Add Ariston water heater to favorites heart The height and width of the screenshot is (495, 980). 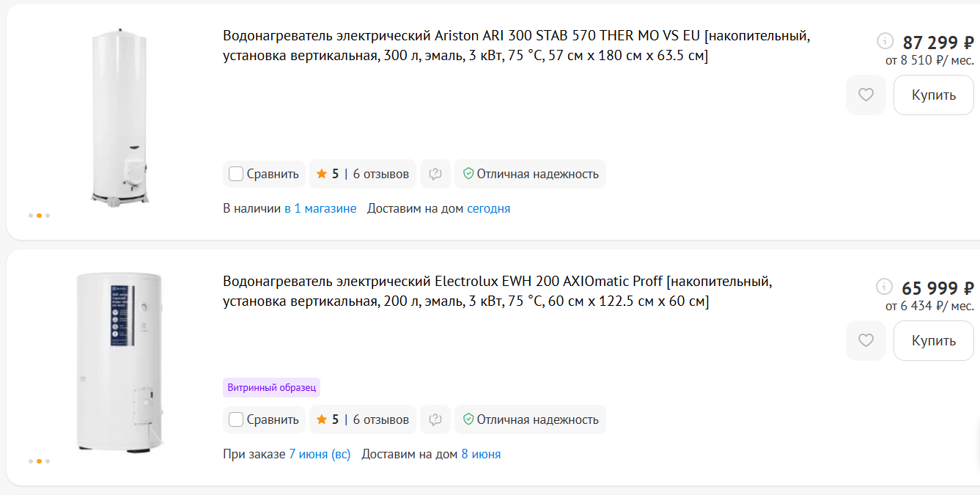[x=866, y=95]
